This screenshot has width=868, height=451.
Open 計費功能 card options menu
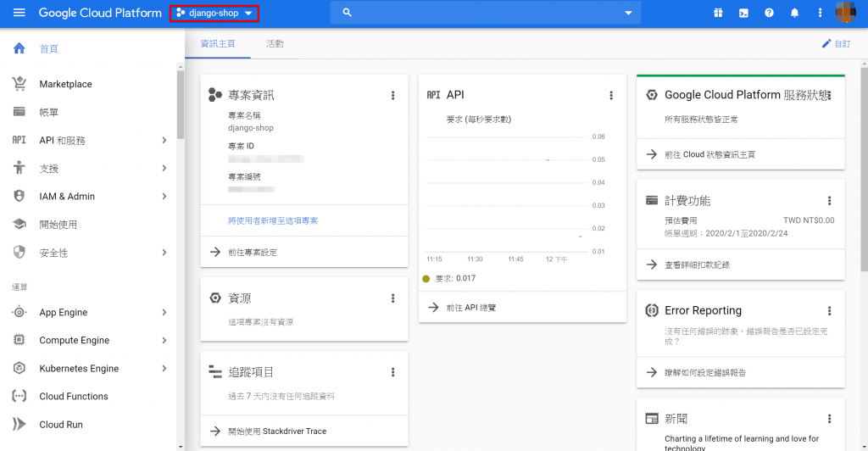(829, 201)
